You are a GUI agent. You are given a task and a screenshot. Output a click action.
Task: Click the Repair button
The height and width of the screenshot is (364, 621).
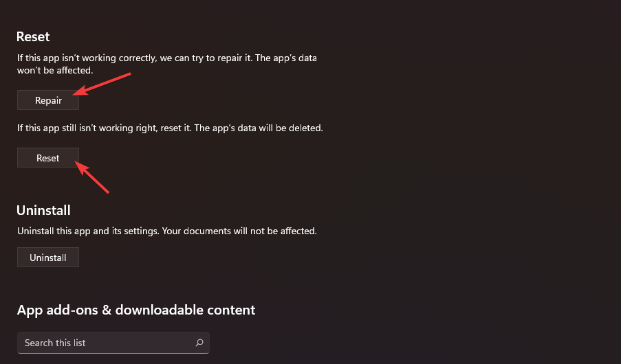point(48,100)
